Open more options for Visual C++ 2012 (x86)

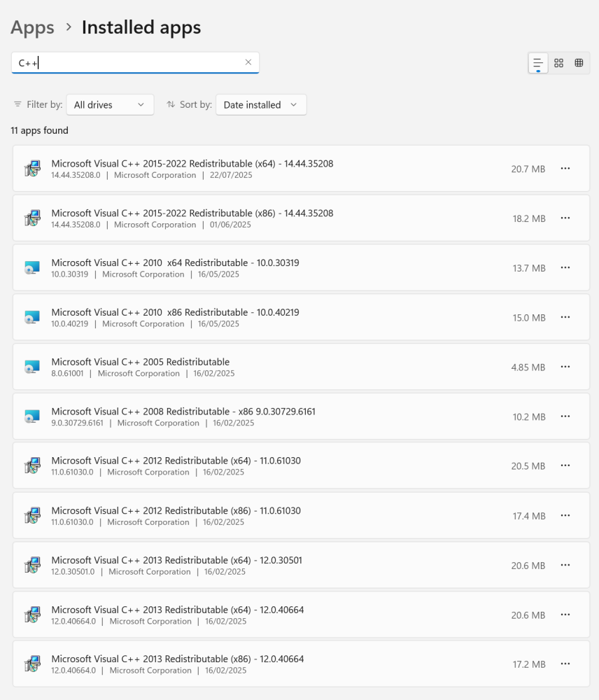pos(565,515)
